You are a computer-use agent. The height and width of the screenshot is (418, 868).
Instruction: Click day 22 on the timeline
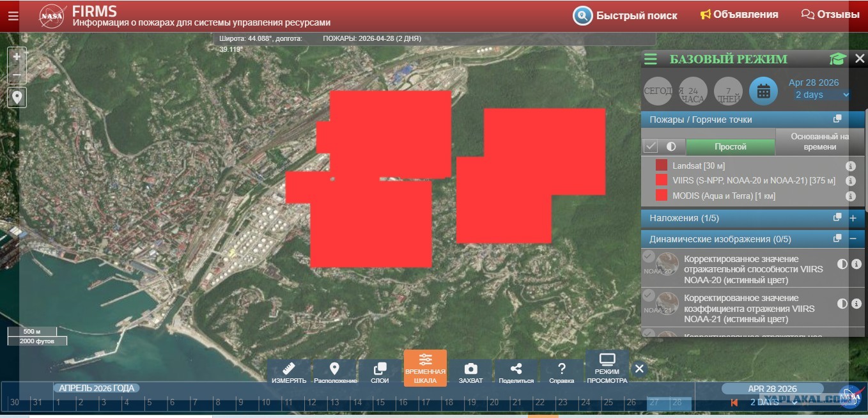click(x=539, y=402)
